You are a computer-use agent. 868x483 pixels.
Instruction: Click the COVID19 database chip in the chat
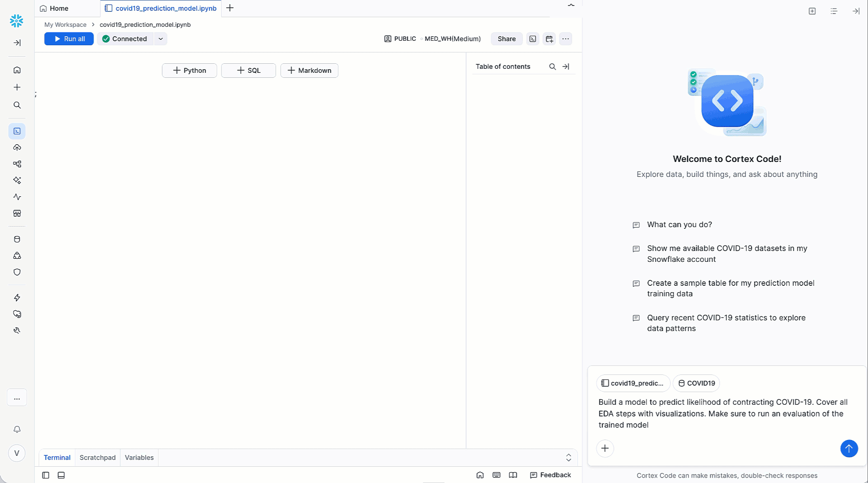(x=696, y=383)
